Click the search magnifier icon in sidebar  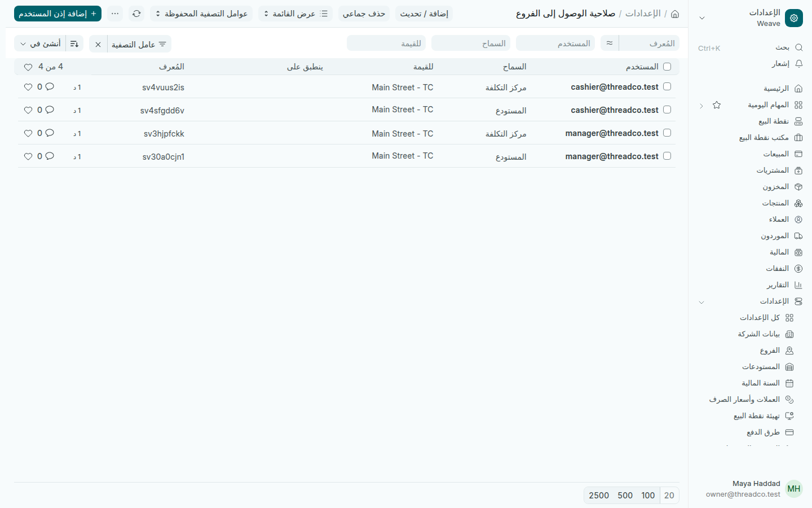click(x=798, y=47)
